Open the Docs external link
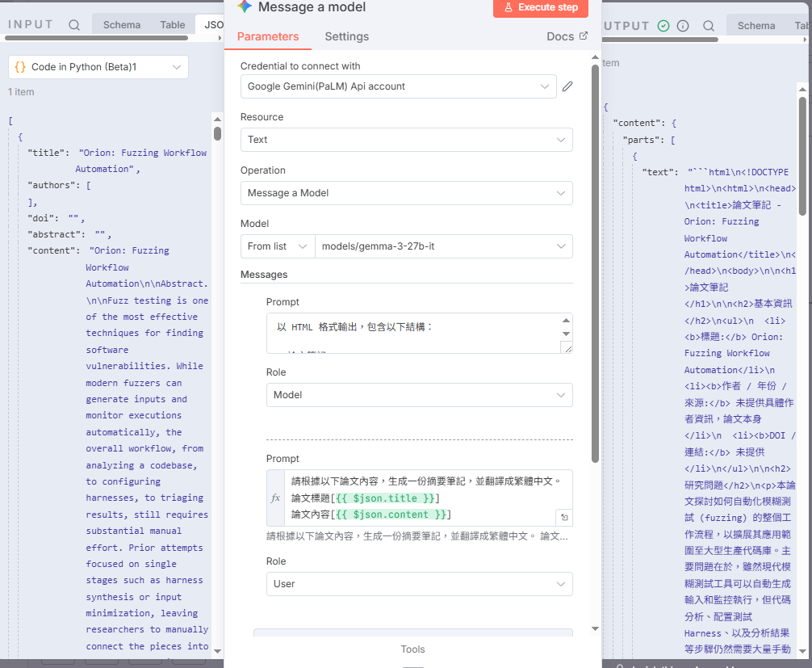This screenshot has height=668, width=812. click(567, 36)
